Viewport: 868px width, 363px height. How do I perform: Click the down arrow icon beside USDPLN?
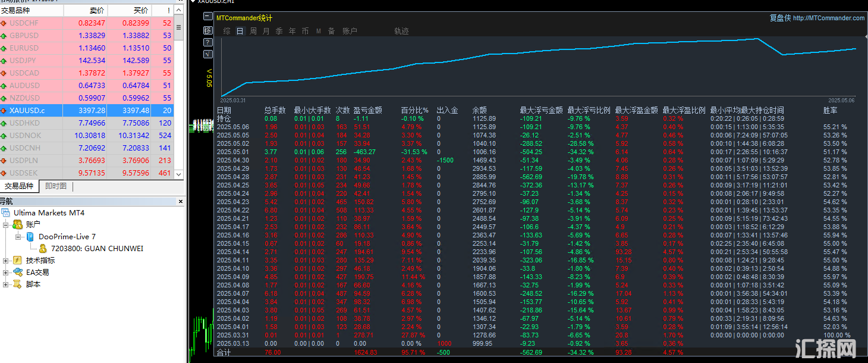click(4, 161)
